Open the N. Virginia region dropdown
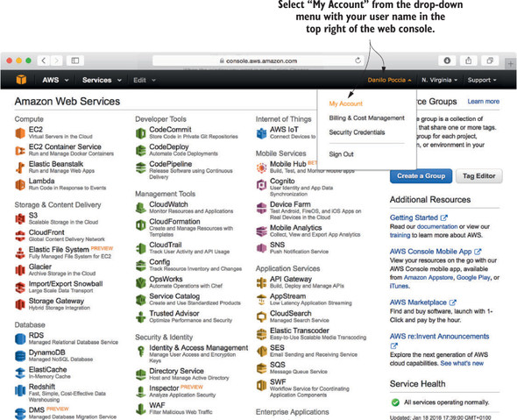 click(x=439, y=80)
